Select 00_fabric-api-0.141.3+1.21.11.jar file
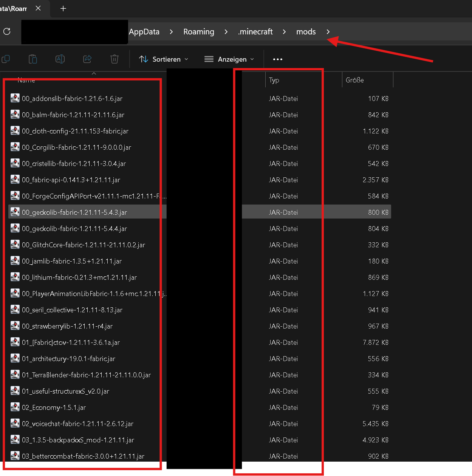Image resolution: width=472 pixels, height=476 pixels. [x=71, y=180]
